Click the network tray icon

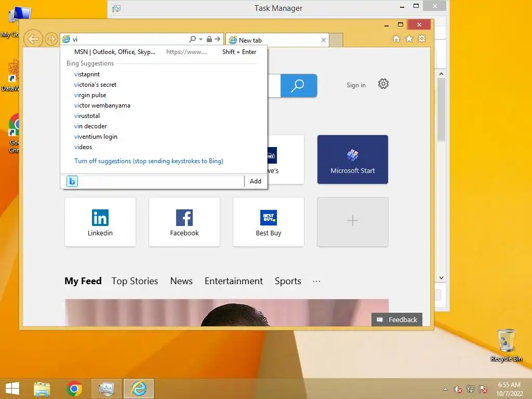[x=471, y=389]
